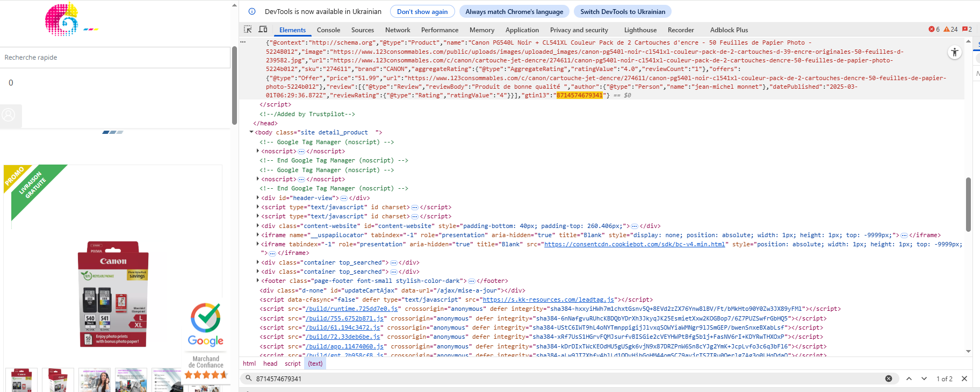The height and width of the screenshot is (392, 980).
Task: Close the DevTools search bar
Action: 964,379
